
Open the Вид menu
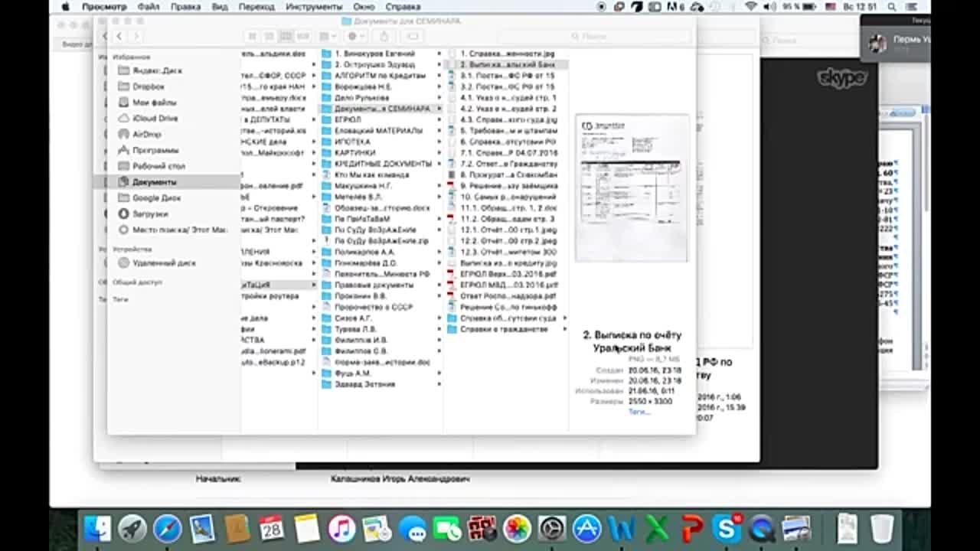220,6
